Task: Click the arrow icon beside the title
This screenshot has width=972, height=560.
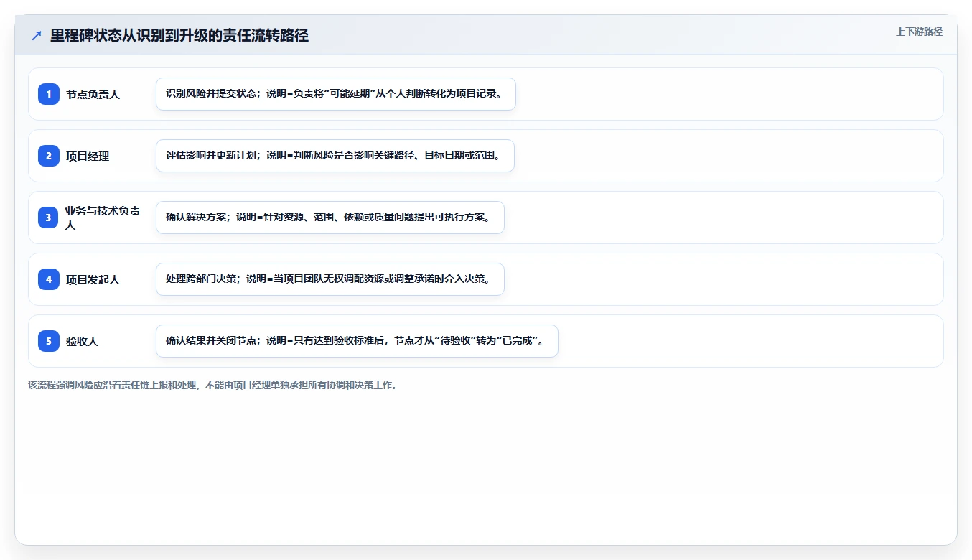Action: 37,36
